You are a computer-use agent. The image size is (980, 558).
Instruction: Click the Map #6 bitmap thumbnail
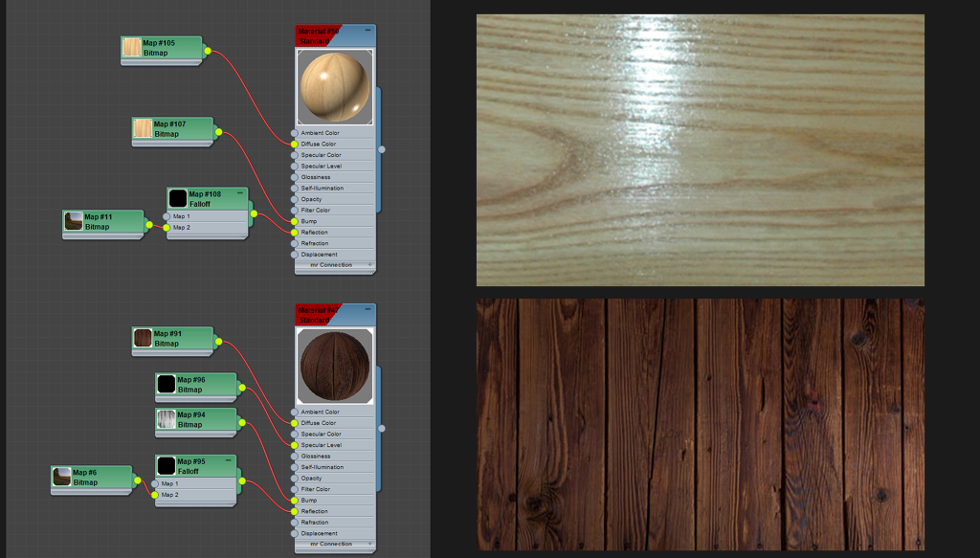[x=61, y=477]
